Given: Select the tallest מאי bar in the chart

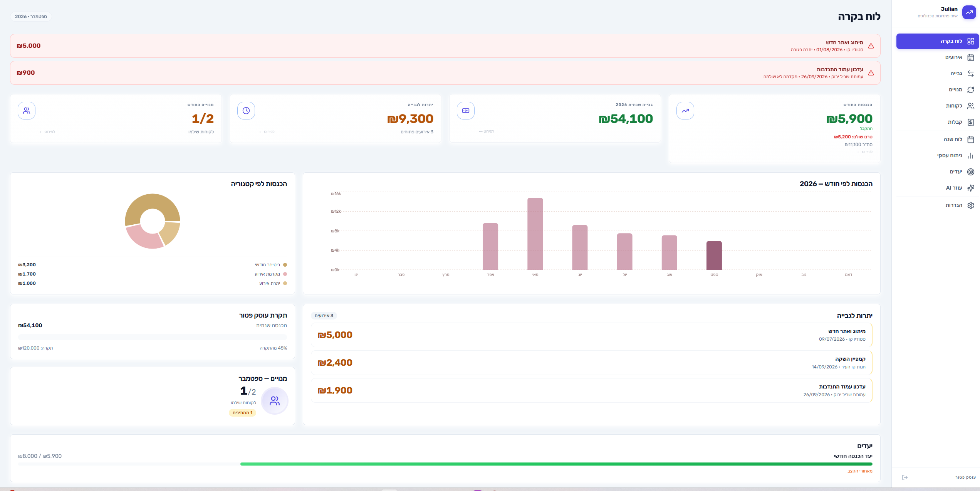Looking at the screenshot, I should [535, 234].
